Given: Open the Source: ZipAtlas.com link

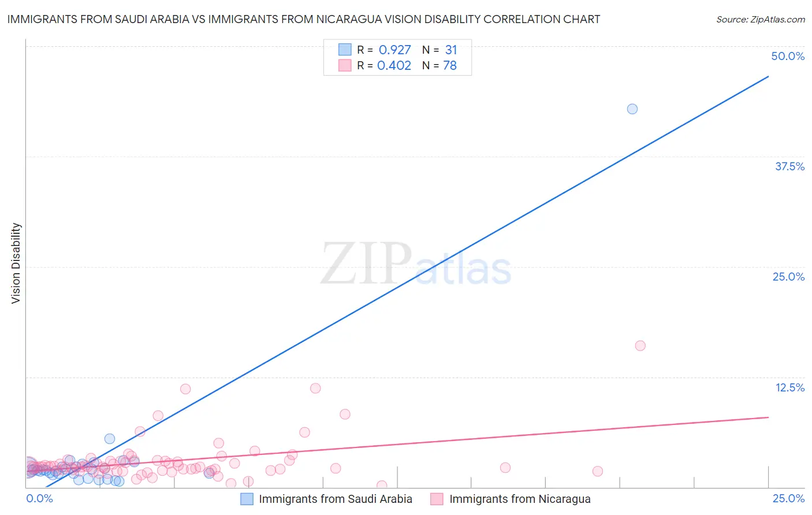Looking at the screenshot, I should coord(761,19).
